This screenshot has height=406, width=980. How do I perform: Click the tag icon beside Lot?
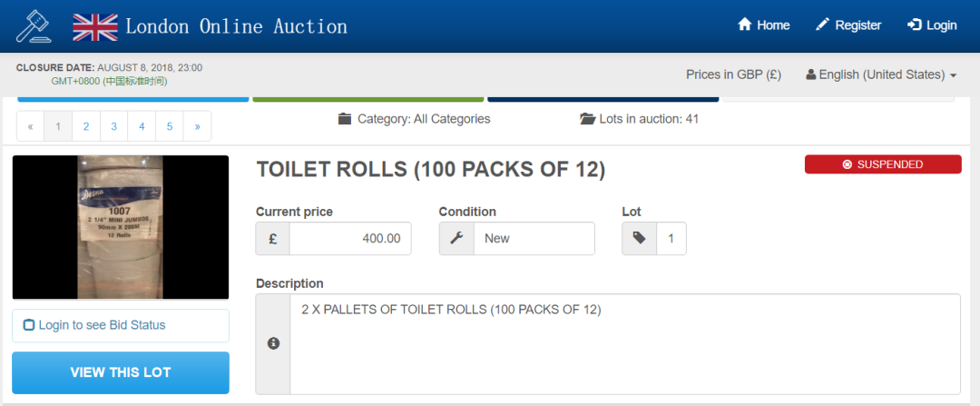pyautogui.click(x=640, y=239)
